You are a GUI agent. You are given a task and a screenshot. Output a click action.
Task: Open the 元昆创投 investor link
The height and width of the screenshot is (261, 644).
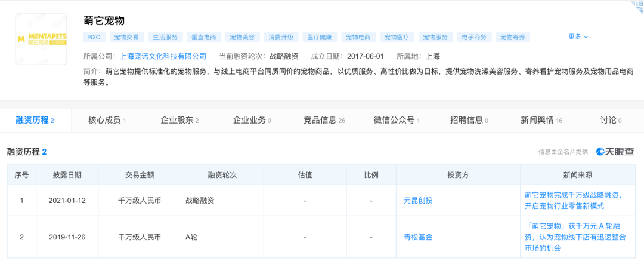[x=418, y=201]
